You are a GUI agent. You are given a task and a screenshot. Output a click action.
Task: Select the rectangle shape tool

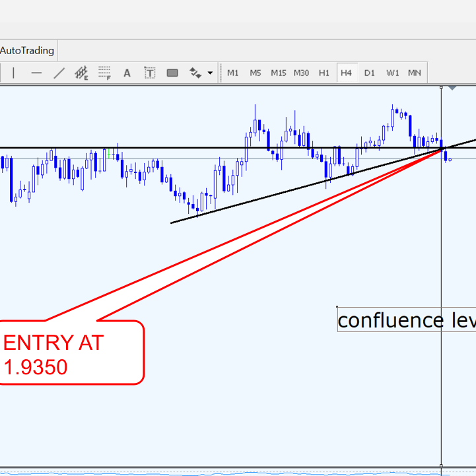tap(172, 73)
